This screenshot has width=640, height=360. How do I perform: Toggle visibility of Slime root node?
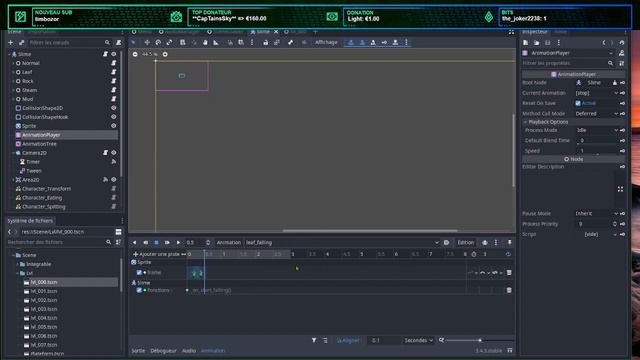(114, 54)
